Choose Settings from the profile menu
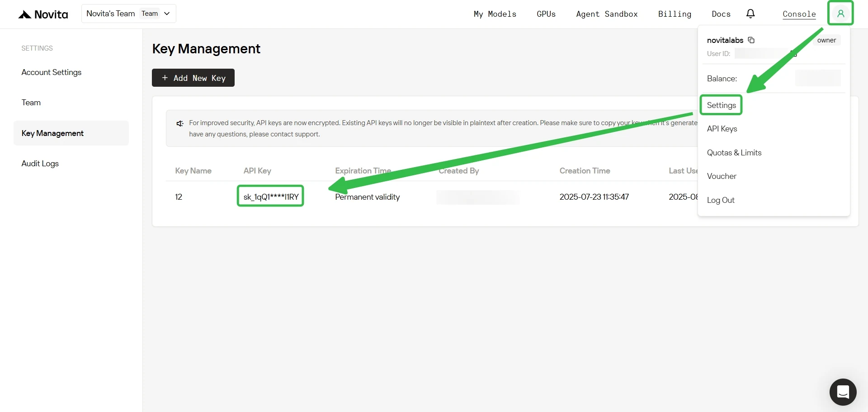Image resolution: width=868 pixels, height=412 pixels. (x=722, y=105)
